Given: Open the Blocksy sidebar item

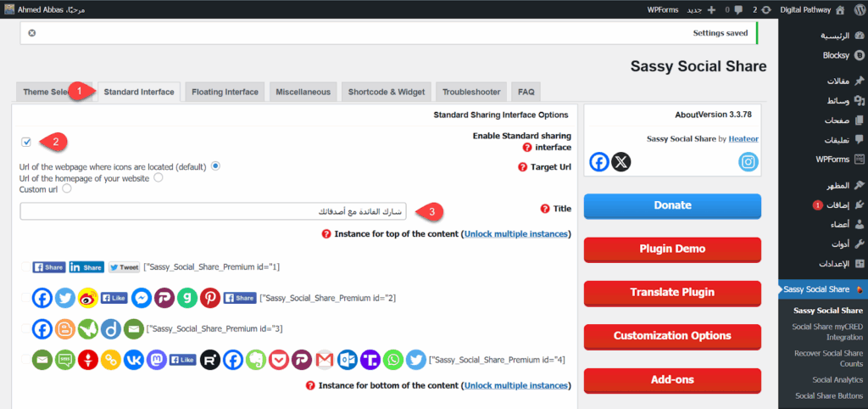Looking at the screenshot, I should click(843, 55).
